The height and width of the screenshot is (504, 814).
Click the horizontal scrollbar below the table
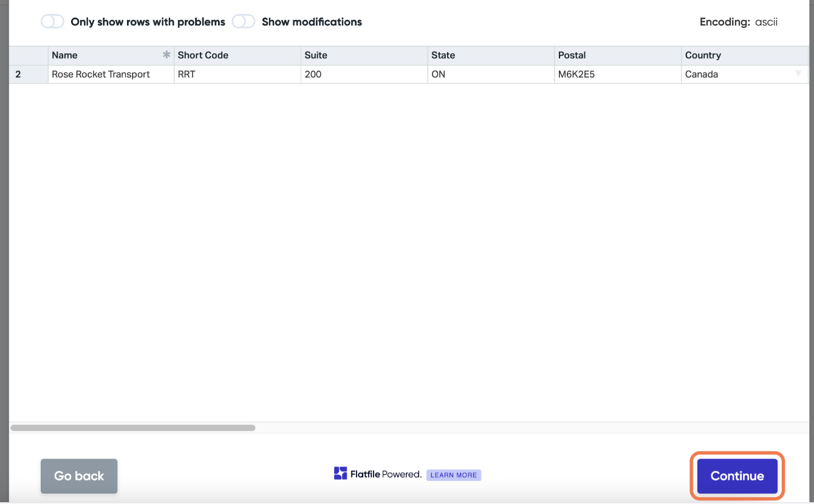click(x=134, y=427)
